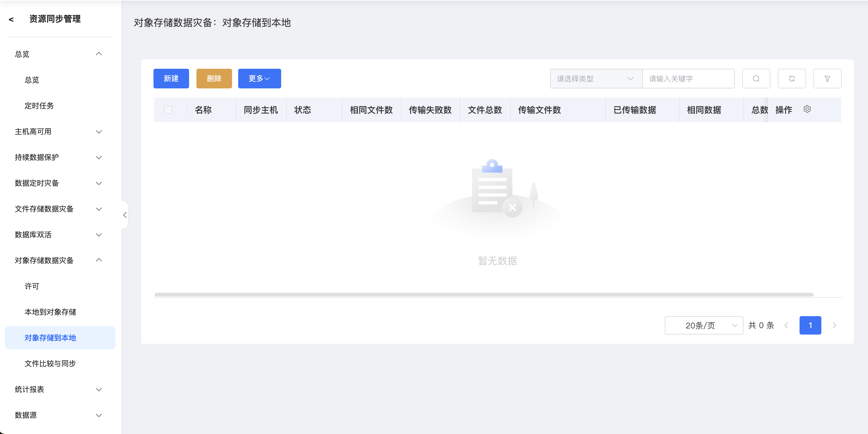Open the 20条/页 page size selector
Image resolution: width=868 pixels, height=434 pixels.
[x=703, y=325]
